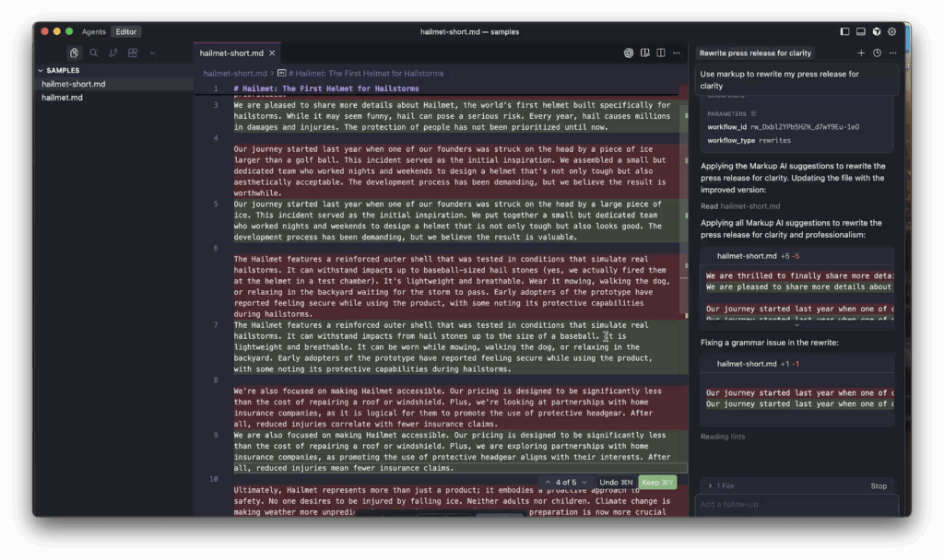This screenshot has height=560, width=944.
Task: Toggle the right agent dock
Action: (x=877, y=31)
